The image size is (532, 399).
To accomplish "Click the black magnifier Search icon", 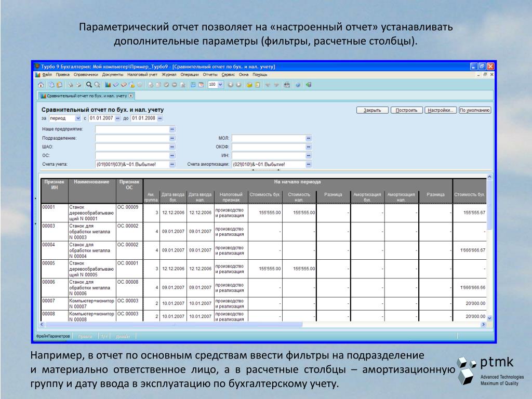I will coord(89,85).
